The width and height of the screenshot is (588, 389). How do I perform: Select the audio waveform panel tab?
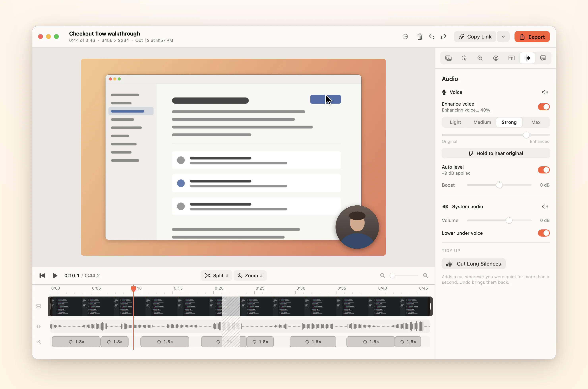tap(527, 58)
